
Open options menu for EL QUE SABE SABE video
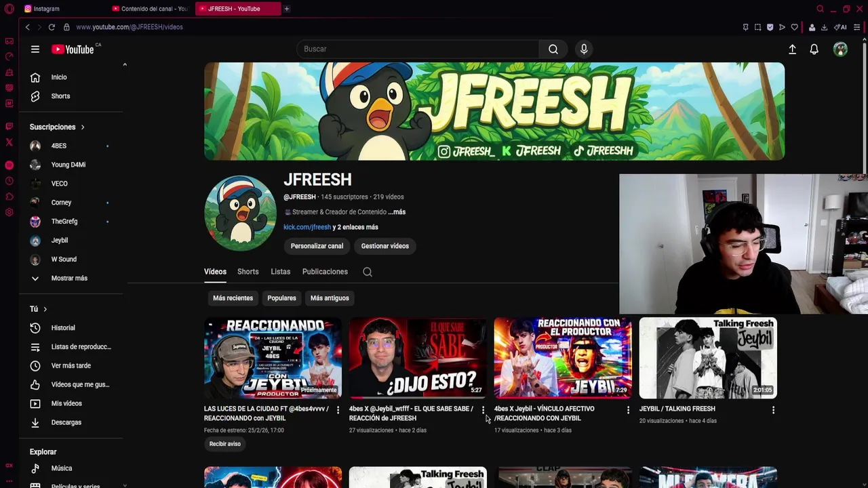tap(483, 410)
